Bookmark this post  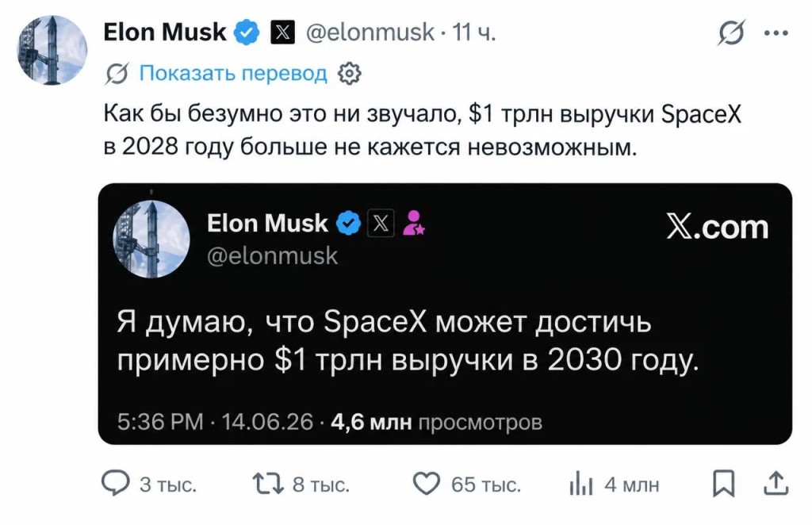[x=723, y=484]
